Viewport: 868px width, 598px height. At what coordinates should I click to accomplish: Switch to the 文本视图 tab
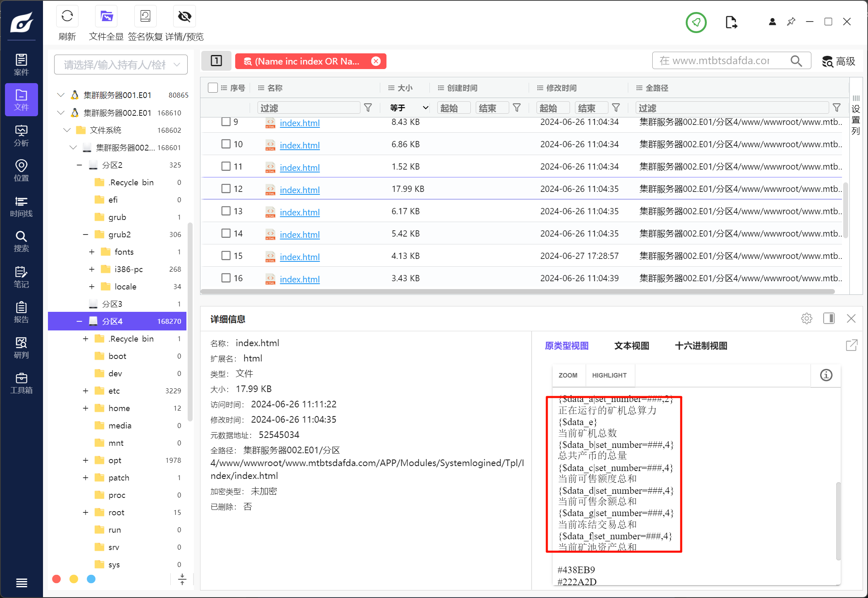(631, 346)
